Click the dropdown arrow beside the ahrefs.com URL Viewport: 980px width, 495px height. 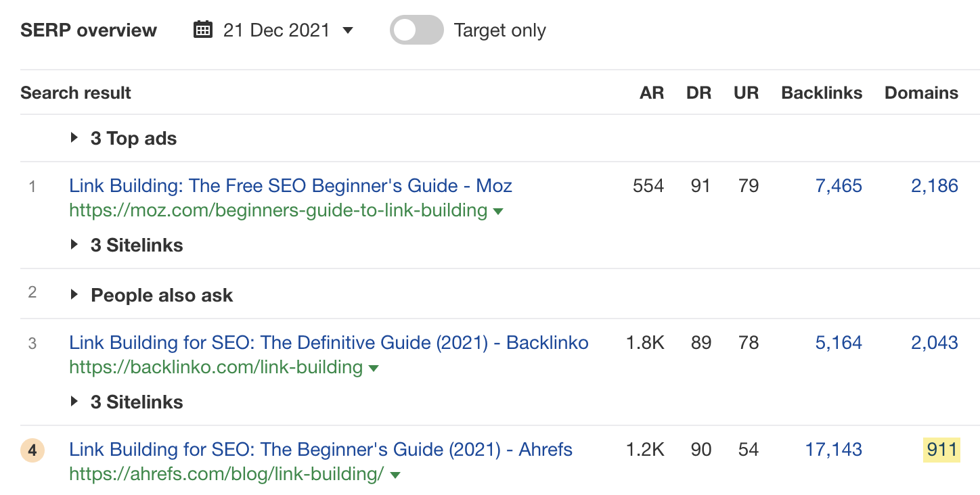tap(395, 475)
